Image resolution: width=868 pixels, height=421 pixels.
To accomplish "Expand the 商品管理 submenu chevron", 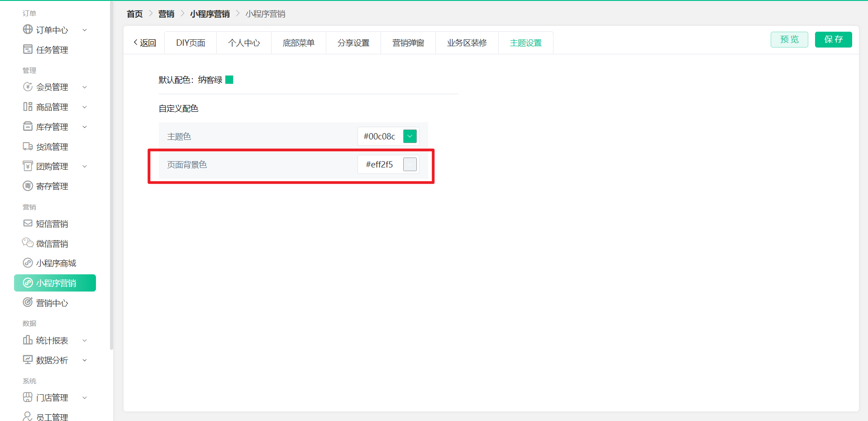I will tap(85, 107).
